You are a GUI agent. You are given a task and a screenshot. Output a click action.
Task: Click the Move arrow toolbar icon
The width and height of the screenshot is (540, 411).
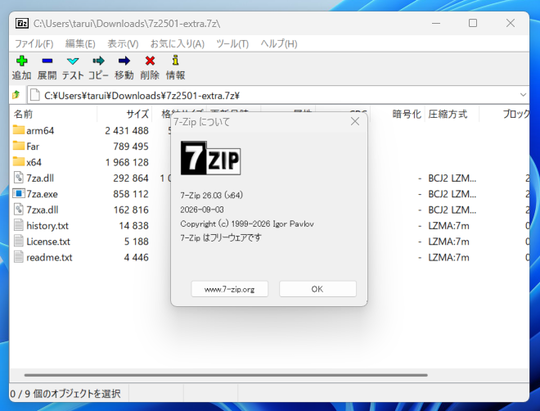tap(124, 61)
